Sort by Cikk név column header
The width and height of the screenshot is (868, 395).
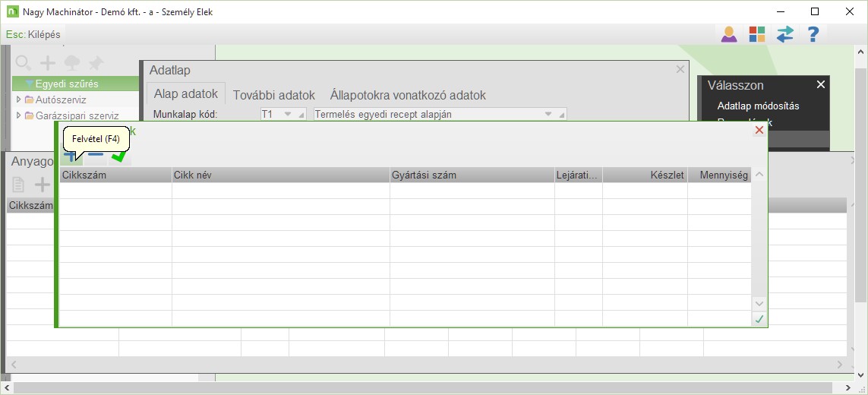281,175
